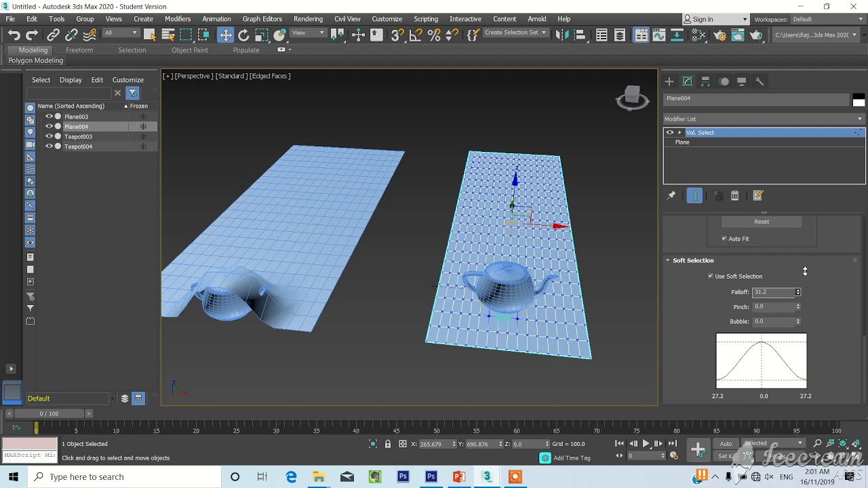Open Select by Name dialog icon
The image size is (868, 488).
point(168,35)
